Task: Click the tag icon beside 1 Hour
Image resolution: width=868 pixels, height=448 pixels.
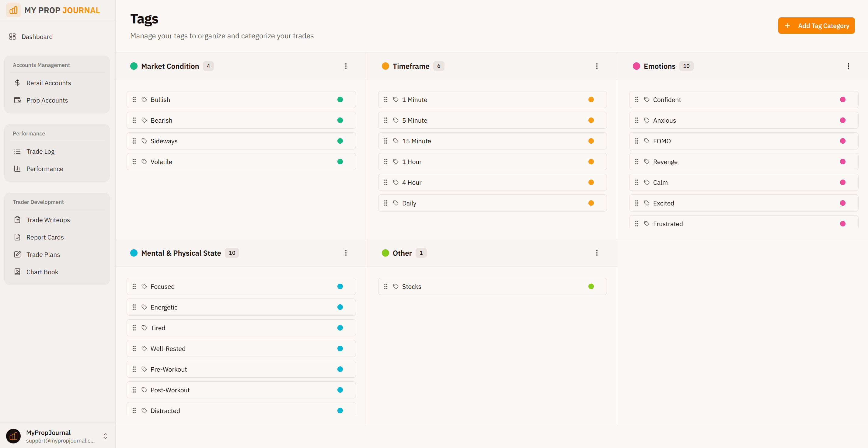Action: 396,162
